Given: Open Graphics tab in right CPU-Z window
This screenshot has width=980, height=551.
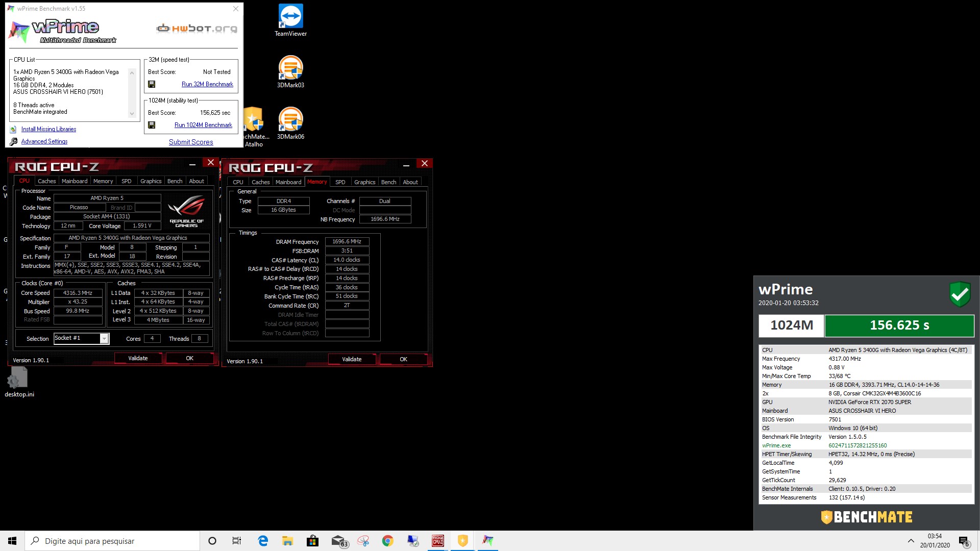Looking at the screenshot, I should pyautogui.click(x=364, y=182).
